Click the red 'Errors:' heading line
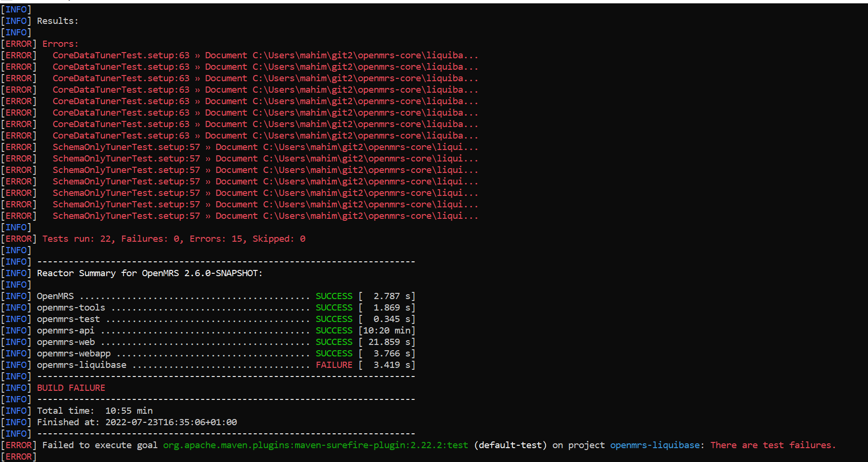The width and height of the screenshot is (868, 462). 60,44
